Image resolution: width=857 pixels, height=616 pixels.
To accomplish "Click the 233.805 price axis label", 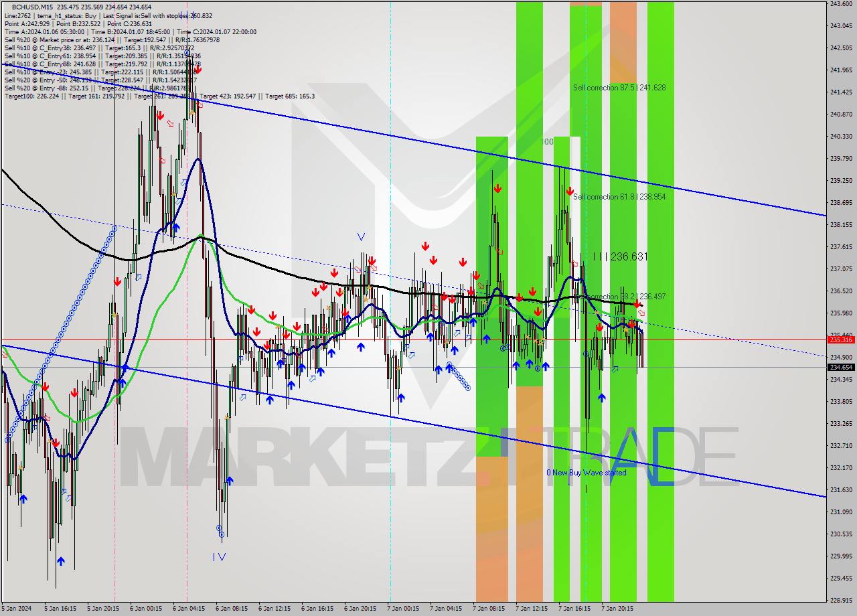I will click(841, 402).
